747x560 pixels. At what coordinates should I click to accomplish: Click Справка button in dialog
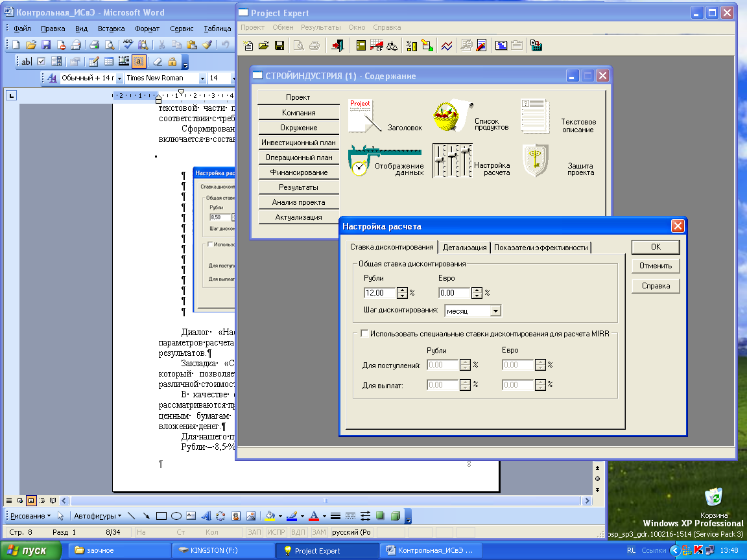656,286
